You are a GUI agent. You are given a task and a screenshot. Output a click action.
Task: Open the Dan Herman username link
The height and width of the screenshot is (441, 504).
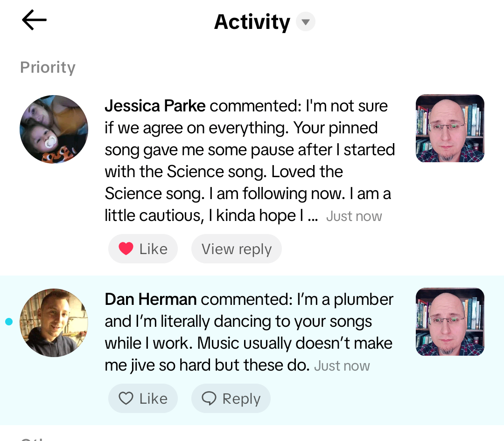150,299
